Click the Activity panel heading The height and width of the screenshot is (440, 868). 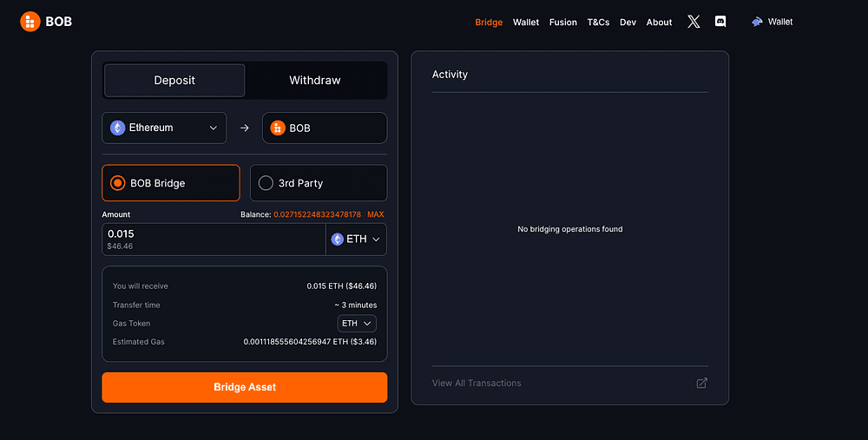[x=450, y=74]
